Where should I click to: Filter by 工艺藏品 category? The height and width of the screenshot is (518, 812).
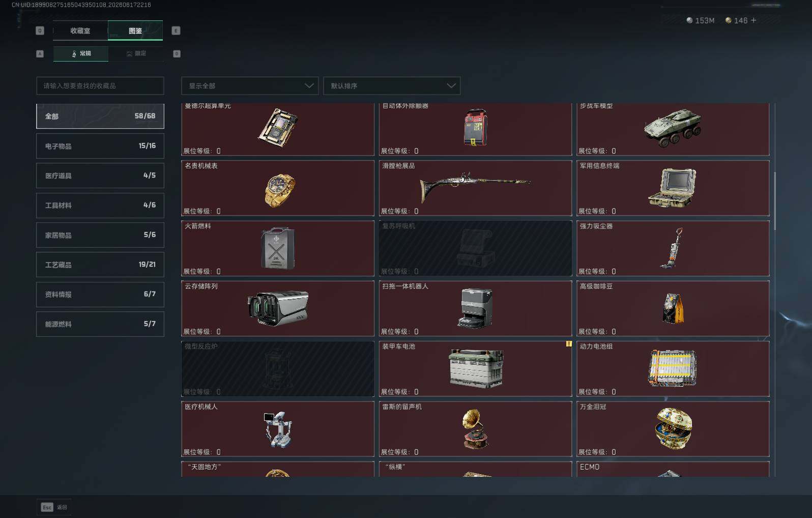(100, 265)
